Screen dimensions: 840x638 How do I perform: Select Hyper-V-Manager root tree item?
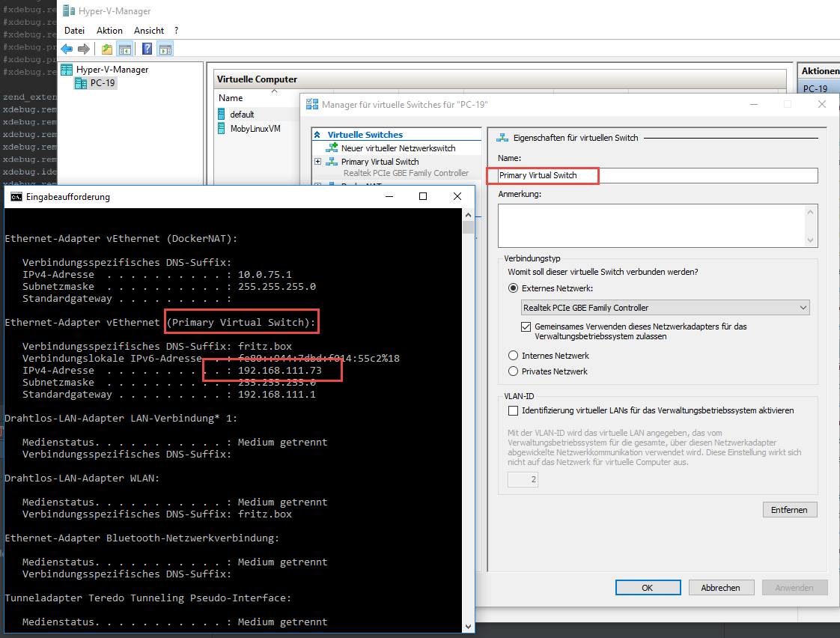(112, 70)
